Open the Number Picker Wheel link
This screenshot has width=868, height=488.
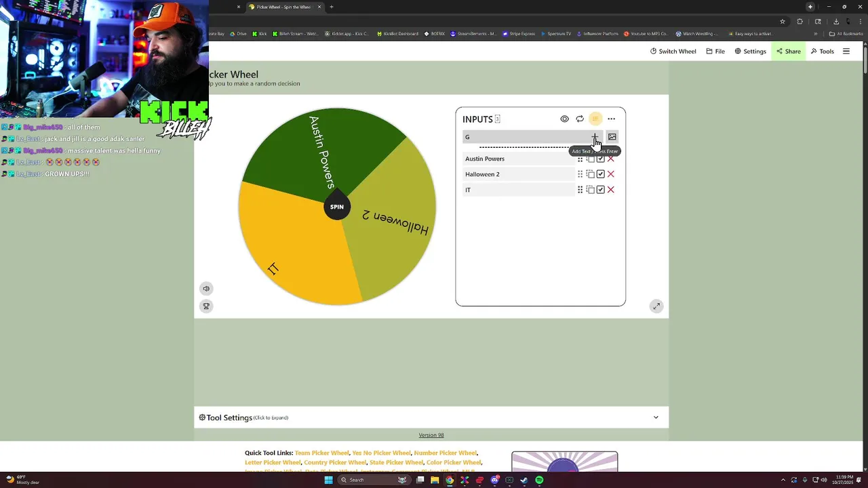pyautogui.click(x=445, y=453)
